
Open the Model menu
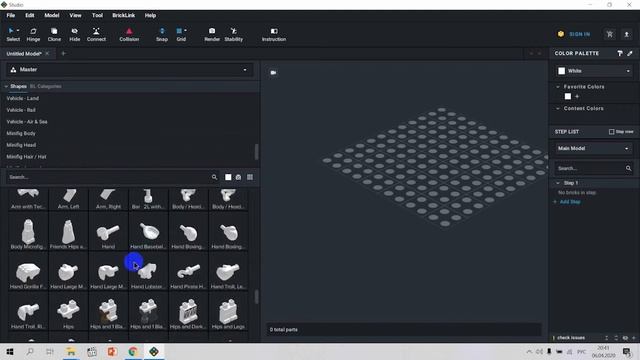52,16
